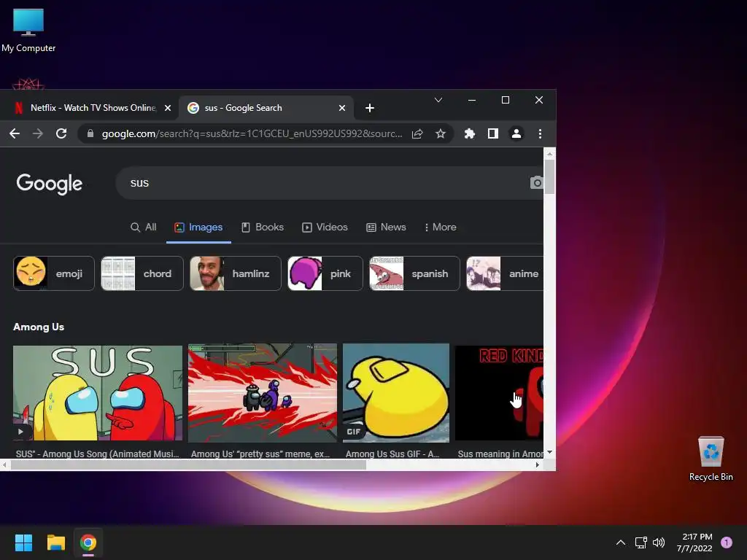Viewport: 747px width, 560px height.
Task: Open the My Computer desktop icon
Action: pos(28,31)
